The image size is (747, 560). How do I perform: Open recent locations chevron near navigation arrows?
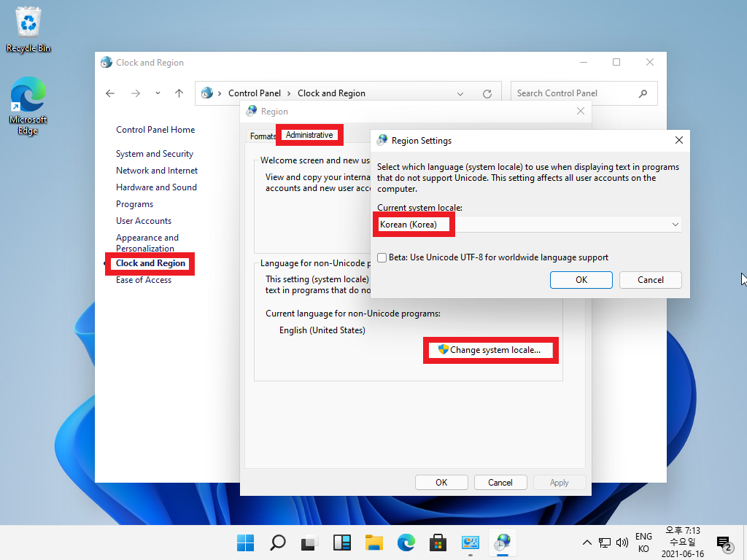pyautogui.click(x=158, y=93)
